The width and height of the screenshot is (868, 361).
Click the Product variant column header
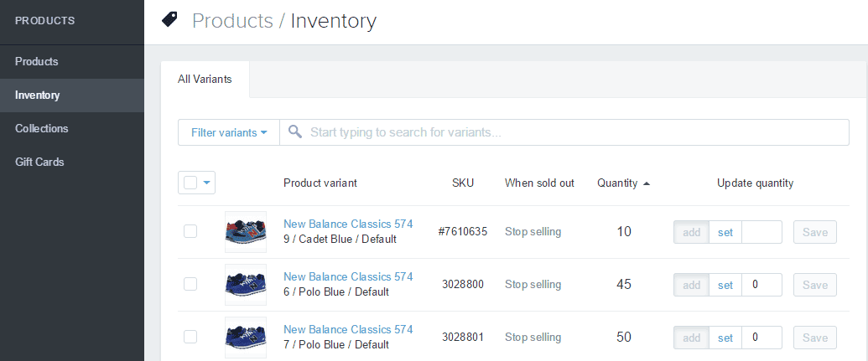click(320, 183)
